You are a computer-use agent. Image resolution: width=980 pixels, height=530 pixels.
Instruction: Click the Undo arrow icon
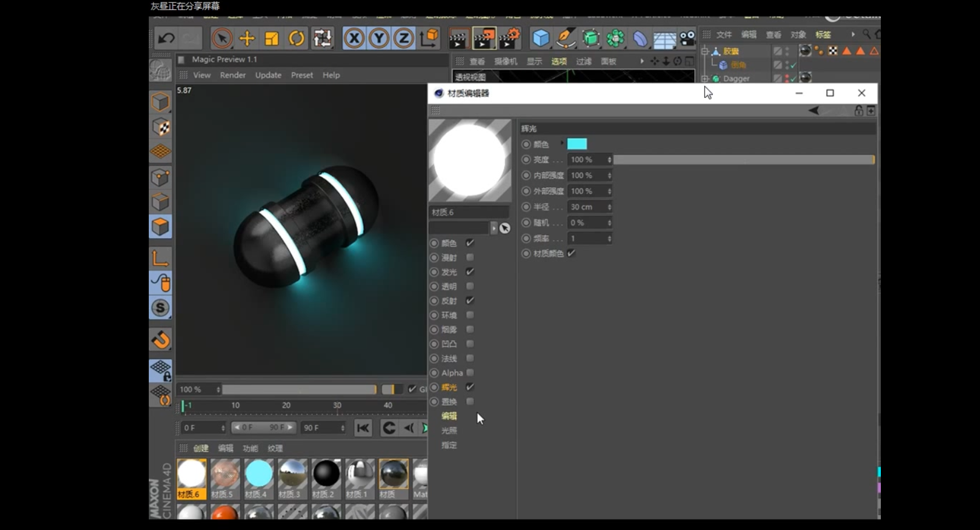tap(166, 38)
